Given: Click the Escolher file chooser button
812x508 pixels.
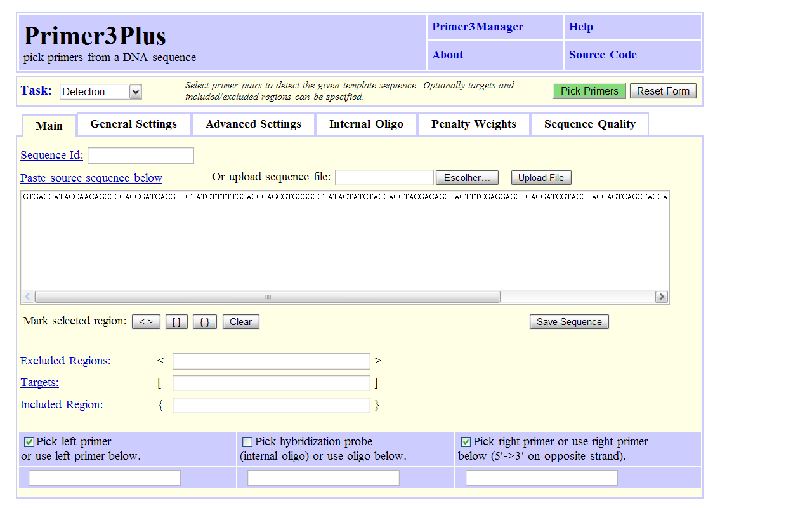Looking at the screenshot, I should 467,178.
